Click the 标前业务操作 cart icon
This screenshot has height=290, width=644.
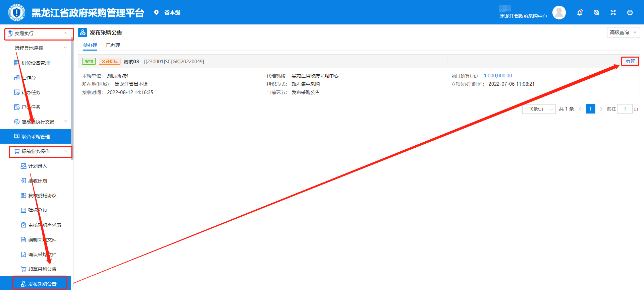17,151
